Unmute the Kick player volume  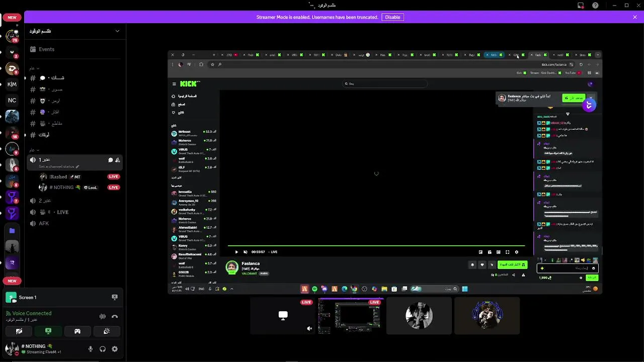click(x=245, y=252)
